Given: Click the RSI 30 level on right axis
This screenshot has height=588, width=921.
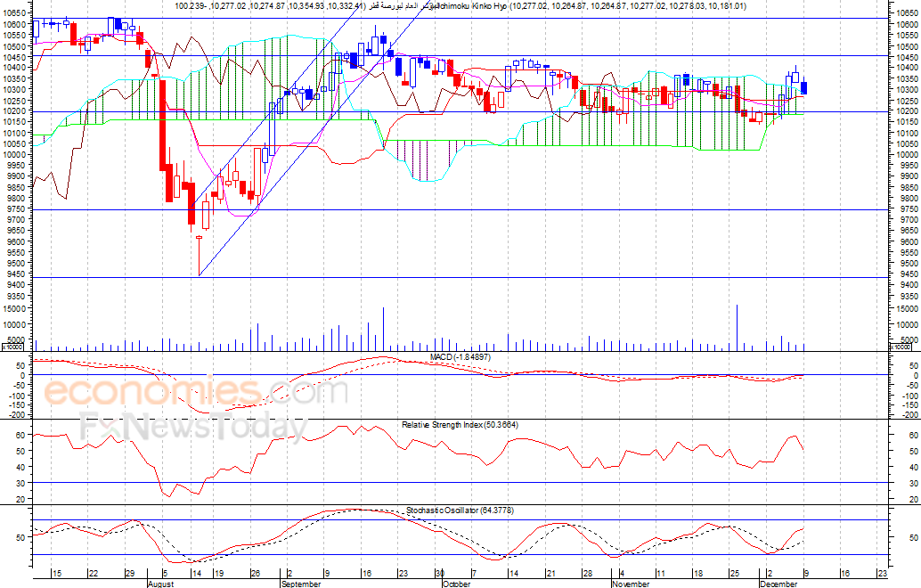Looking at the screenshot, I should tap(914, 483).
